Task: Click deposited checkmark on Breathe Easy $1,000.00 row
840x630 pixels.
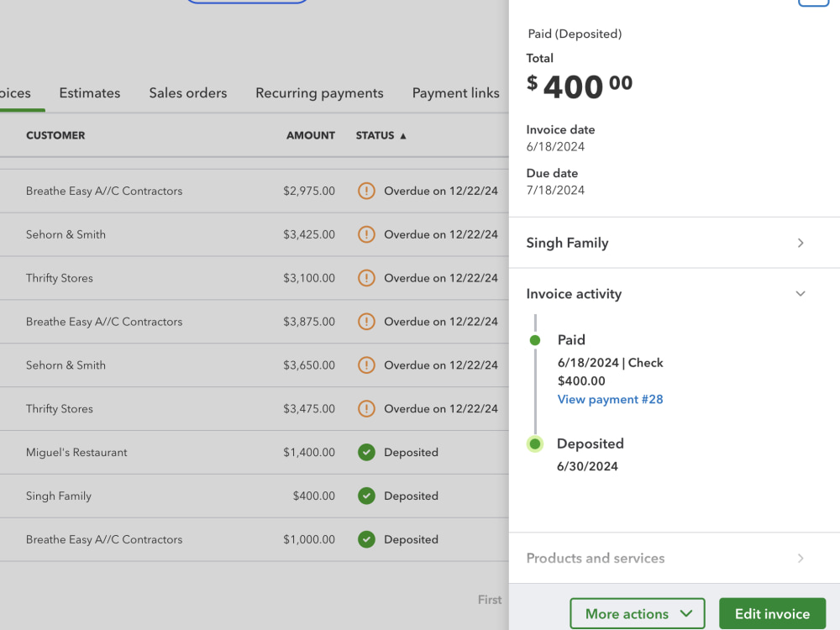Action: 366,539
